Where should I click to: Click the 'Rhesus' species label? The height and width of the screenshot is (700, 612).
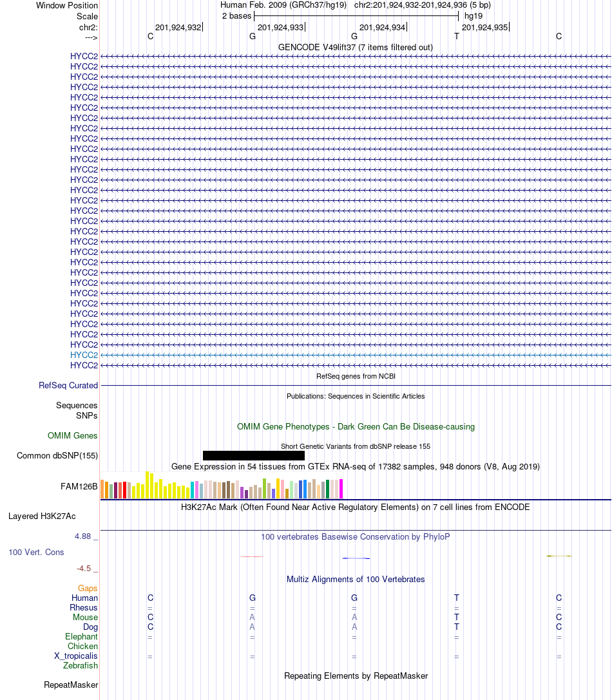point(84,608)
